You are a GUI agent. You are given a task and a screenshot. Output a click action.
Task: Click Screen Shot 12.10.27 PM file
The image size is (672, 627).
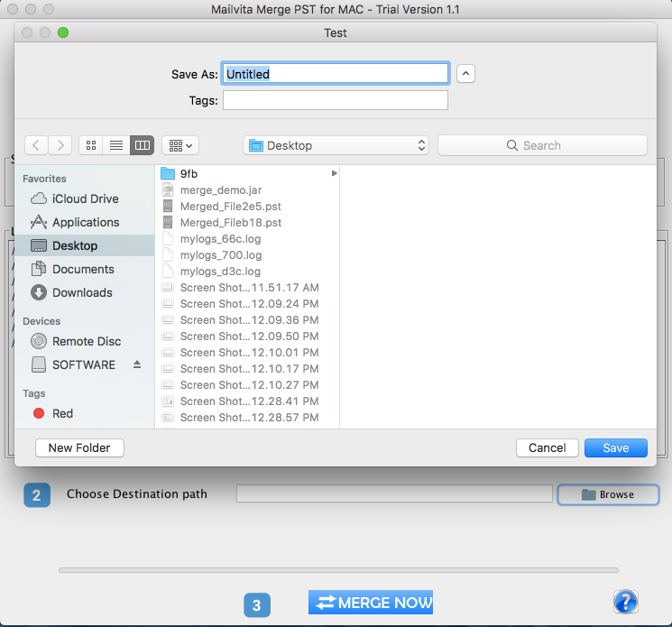249,385
